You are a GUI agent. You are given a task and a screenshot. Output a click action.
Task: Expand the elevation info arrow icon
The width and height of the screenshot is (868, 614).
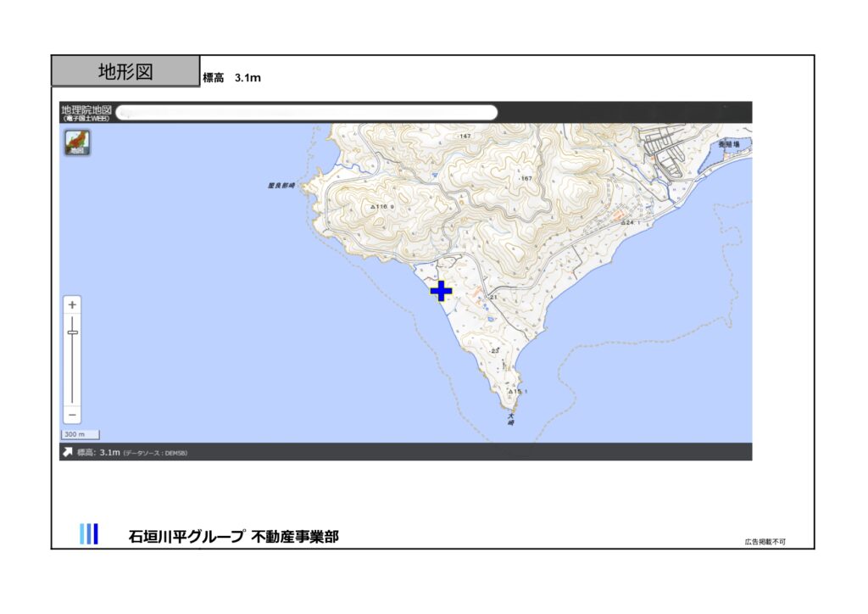[68, 452]
